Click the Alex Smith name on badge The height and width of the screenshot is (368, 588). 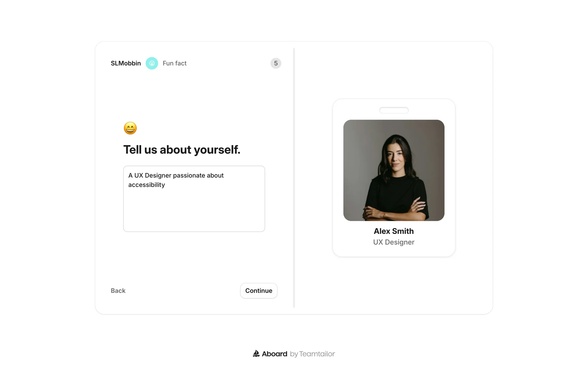pyautogui.click(x=394, y=231)
